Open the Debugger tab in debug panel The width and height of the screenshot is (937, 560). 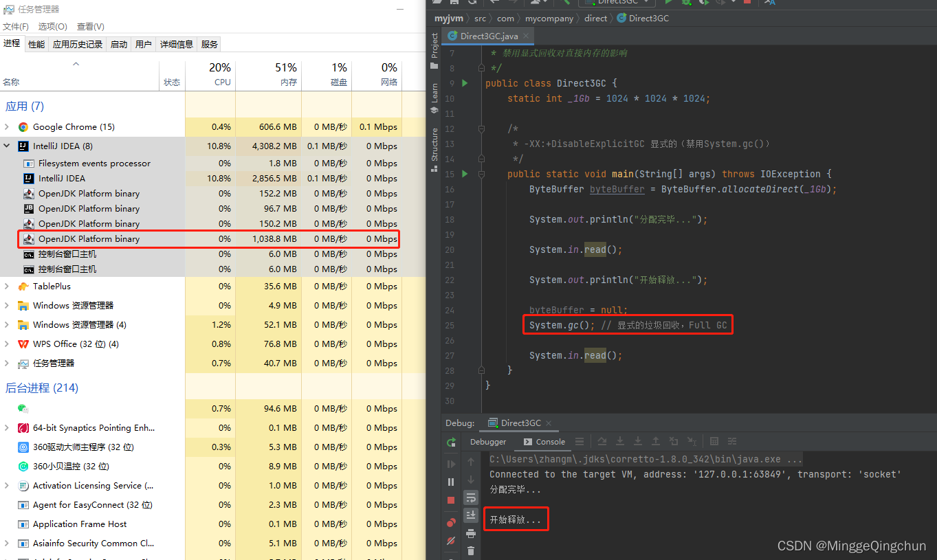[488, 442]
